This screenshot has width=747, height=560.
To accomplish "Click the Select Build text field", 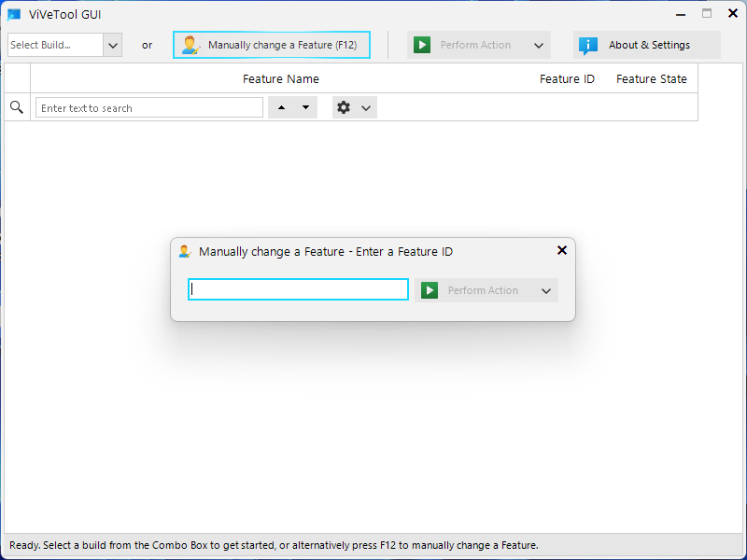I will (x=55, y=45).
